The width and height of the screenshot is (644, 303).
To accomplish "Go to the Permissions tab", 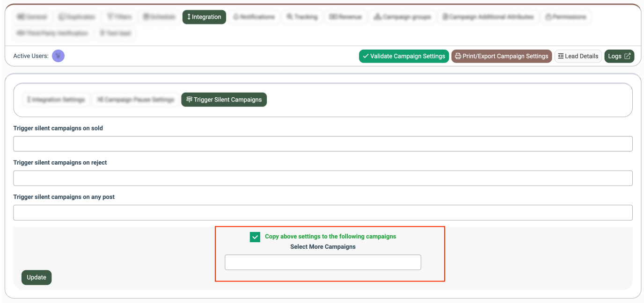I will [x=565, y=17].
